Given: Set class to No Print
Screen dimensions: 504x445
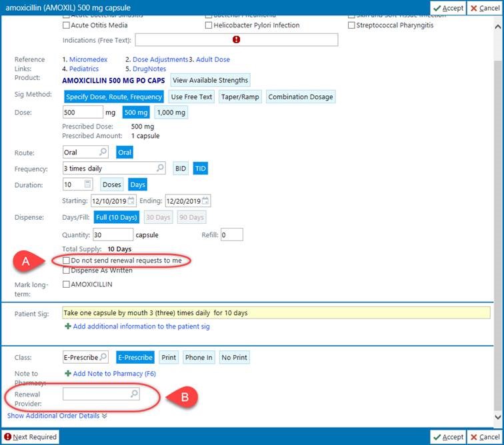Looking at the screenshot, I should click(x=234, y=357).
